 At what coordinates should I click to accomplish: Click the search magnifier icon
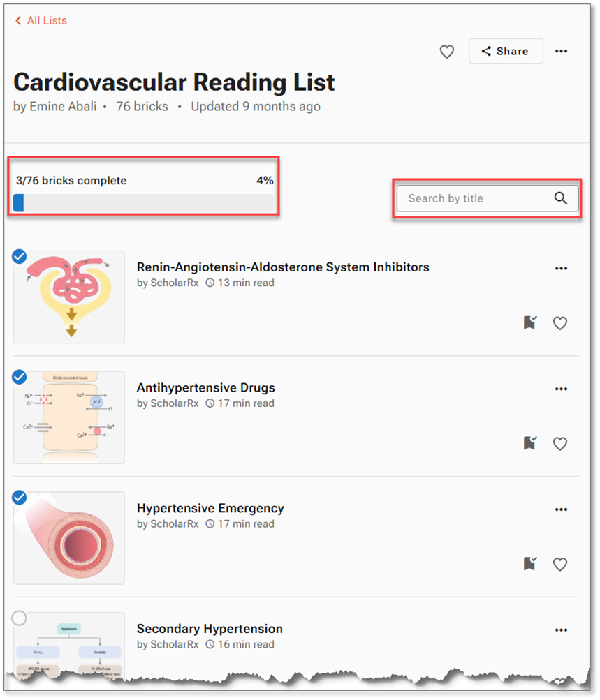coord(561,198)
